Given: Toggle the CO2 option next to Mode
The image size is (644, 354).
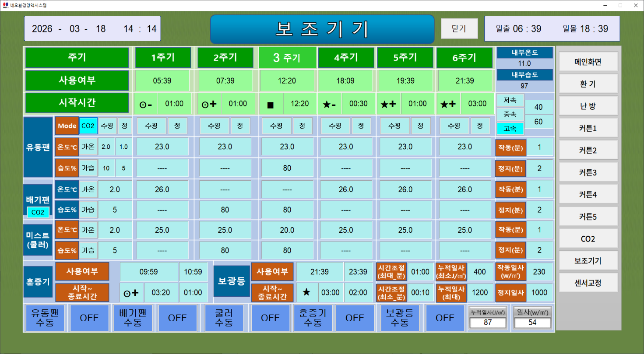Looking at the screenshot, I should [88, 126].
